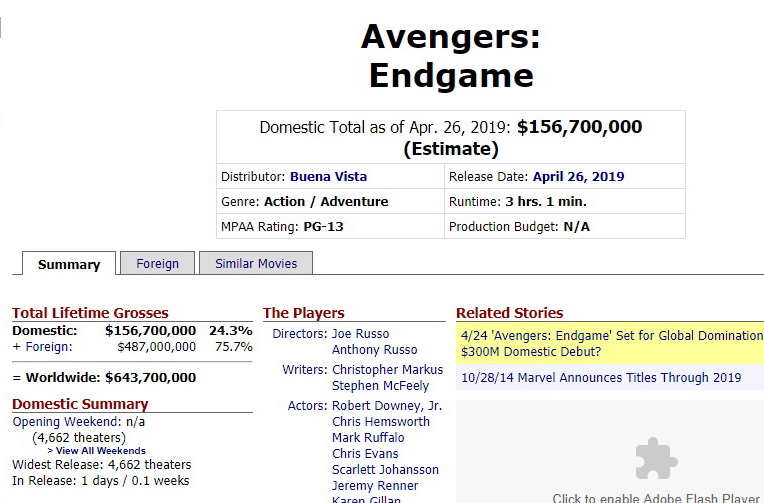Open director Joe Russo's page
The width and height of the screenshot is (764, 503).
click(361, 334)
